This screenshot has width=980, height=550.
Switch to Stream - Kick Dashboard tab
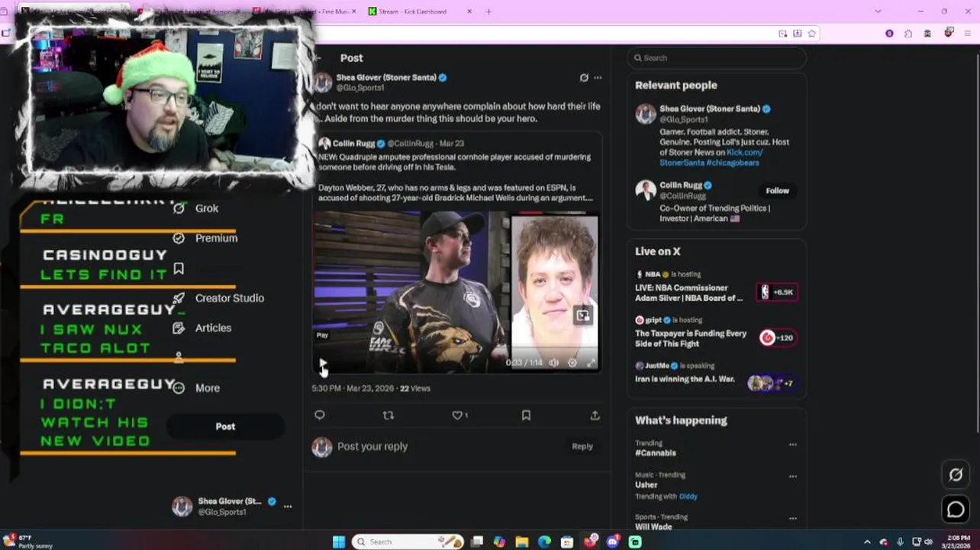(412, 11)
